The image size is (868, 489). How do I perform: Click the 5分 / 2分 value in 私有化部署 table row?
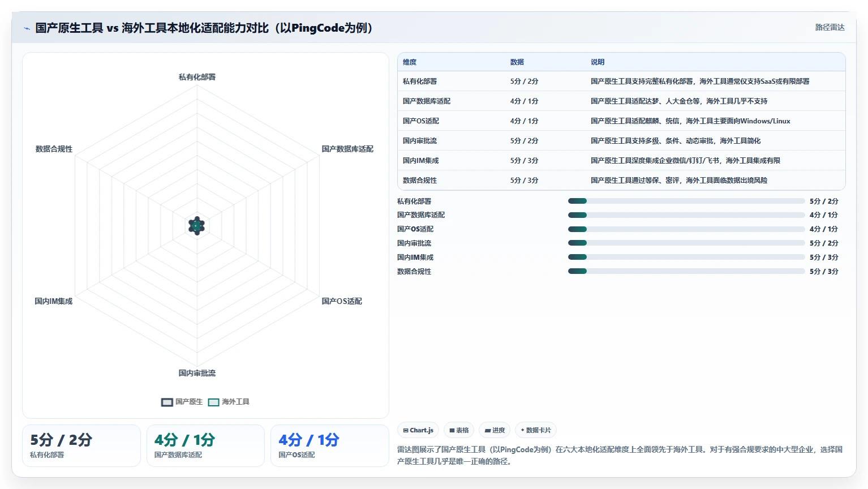point(524,81)
